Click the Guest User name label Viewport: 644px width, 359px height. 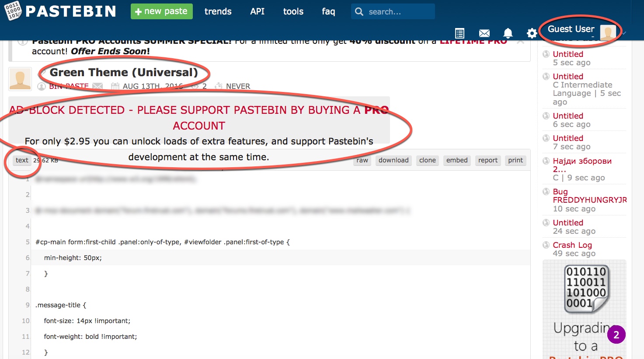coord(571,29)
